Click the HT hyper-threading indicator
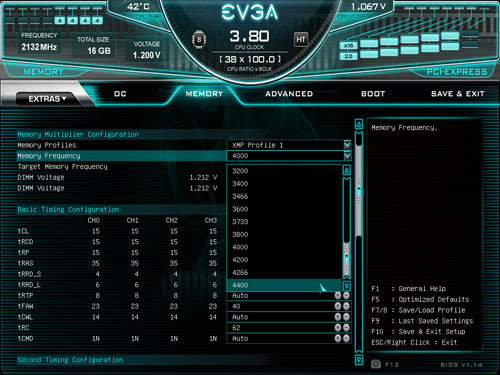500x375 pixels. coord(301,40)
